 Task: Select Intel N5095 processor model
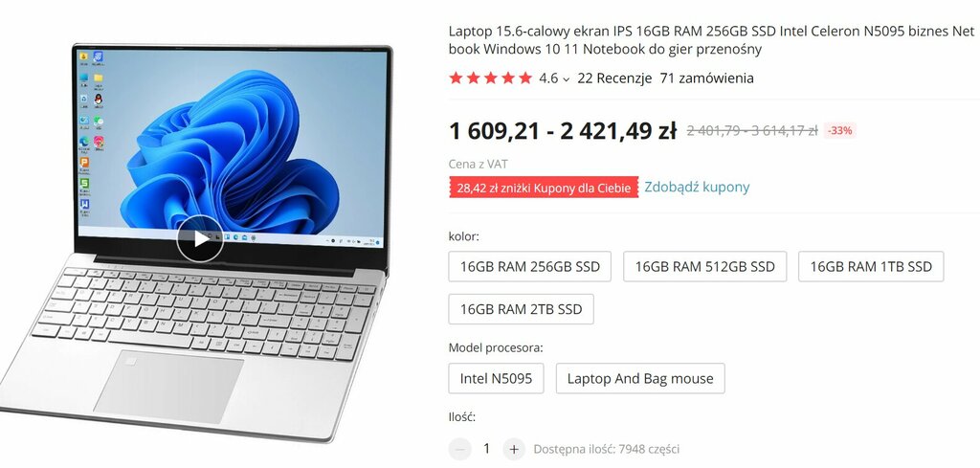pos(497,379)
